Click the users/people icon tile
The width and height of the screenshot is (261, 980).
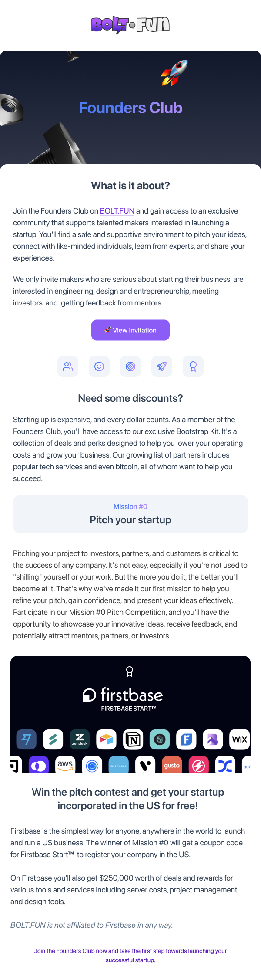click(x=68, y=366)
